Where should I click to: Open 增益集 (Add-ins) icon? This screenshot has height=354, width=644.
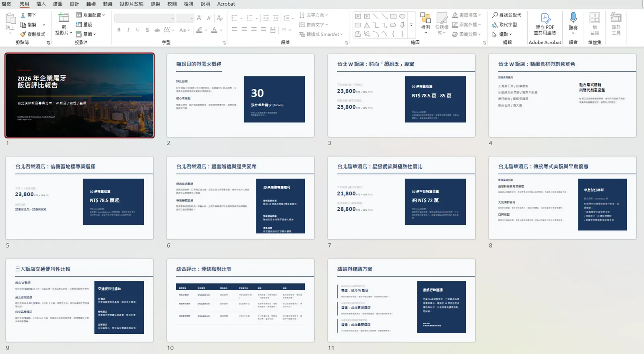coord(594,18)
